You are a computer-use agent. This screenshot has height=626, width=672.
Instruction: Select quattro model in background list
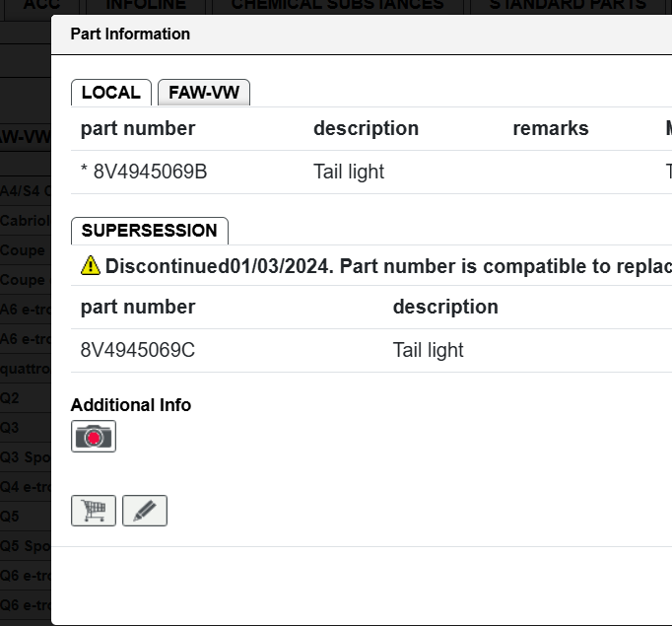pos(25,369)
